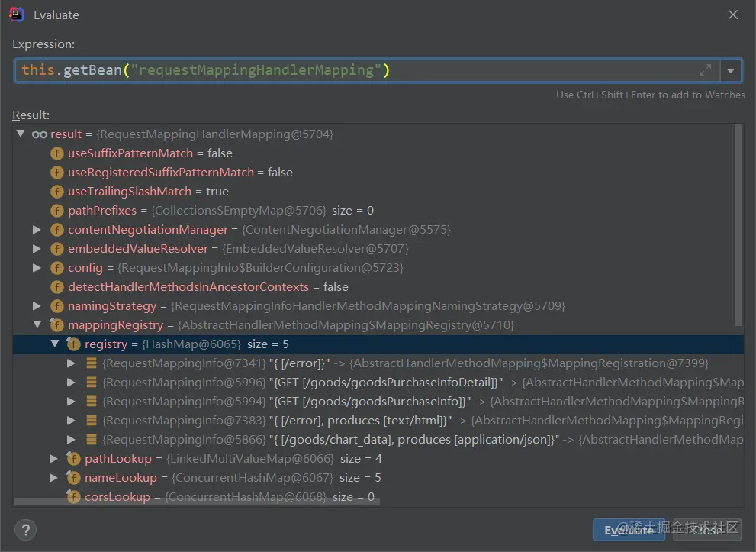This screenshot has height=552, width=756.
Task: Expand the namingStrategy node
Action: (37, 306)
